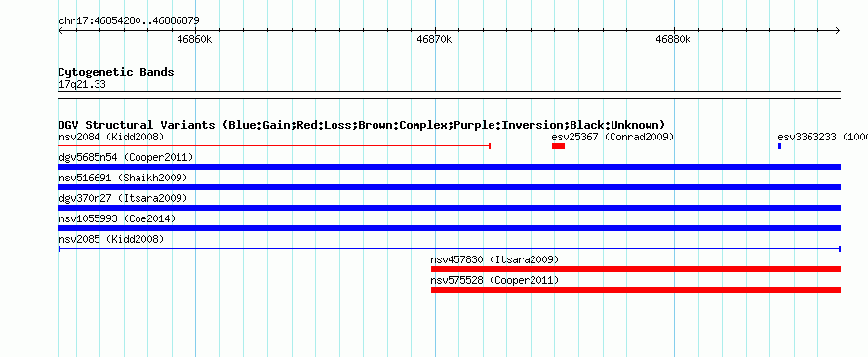Image resolution: width=868 pixels, height=357 pixels.
Task: Click the esv25367 (Conrad2009) label
Action: coord(612,137)
